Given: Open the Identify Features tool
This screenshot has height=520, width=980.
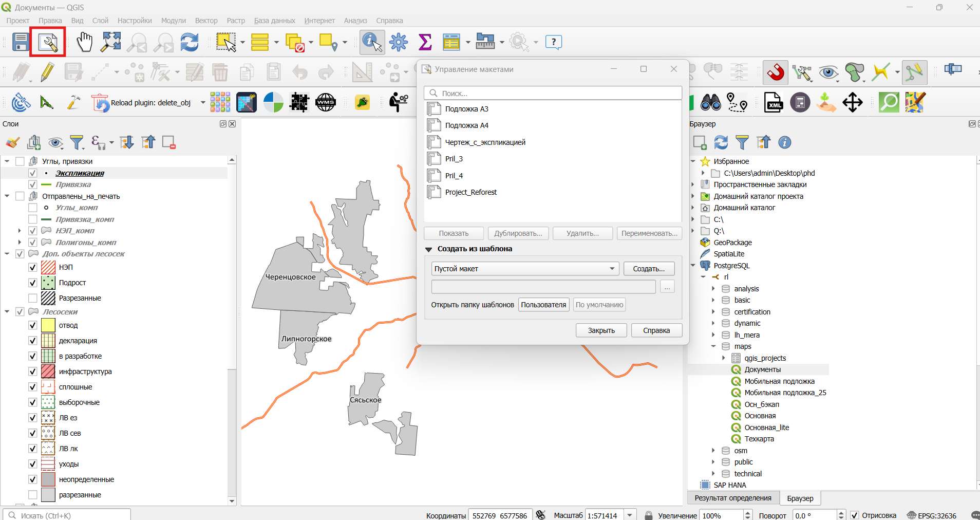Looking at the screenshot, I should click(x=372, y=42).
